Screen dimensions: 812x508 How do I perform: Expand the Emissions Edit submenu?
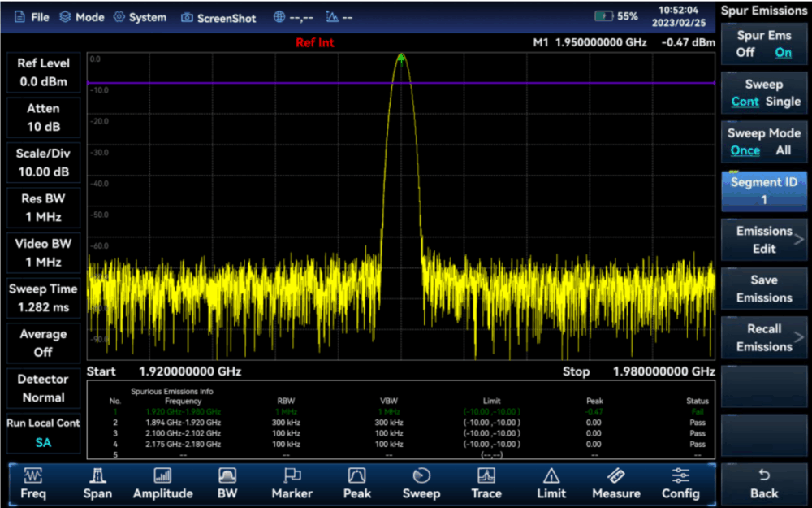763,240
